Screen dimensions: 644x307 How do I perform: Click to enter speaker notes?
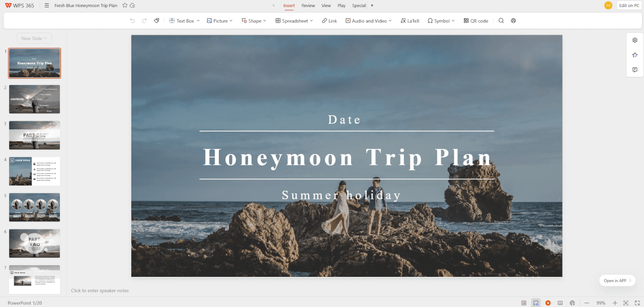100,290
